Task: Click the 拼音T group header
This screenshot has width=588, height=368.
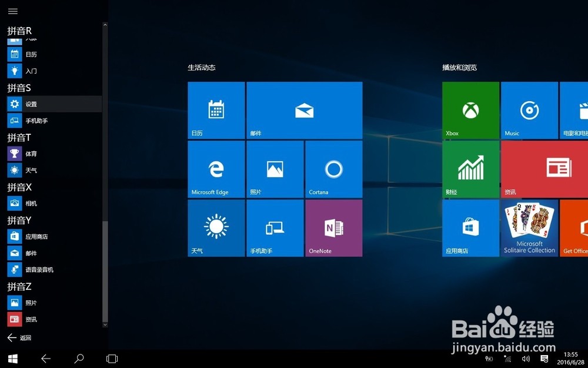Action: [x=19, y=137]
